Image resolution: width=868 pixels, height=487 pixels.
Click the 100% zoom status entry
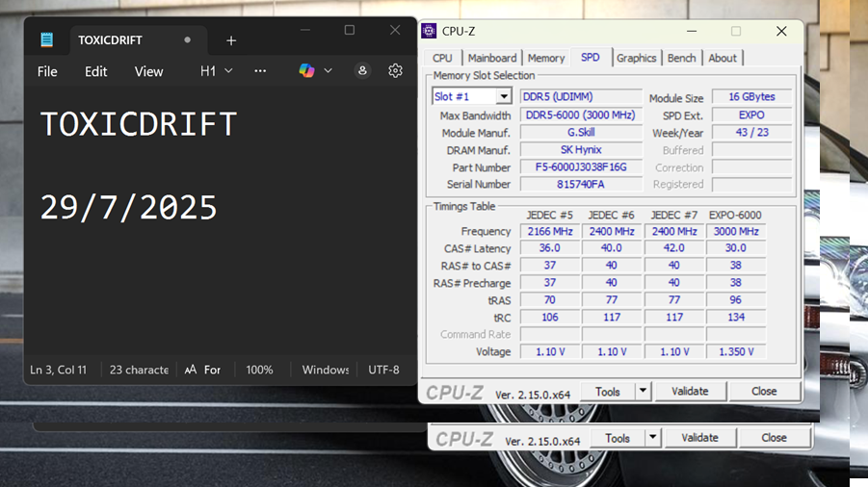[x=259, y=370]
